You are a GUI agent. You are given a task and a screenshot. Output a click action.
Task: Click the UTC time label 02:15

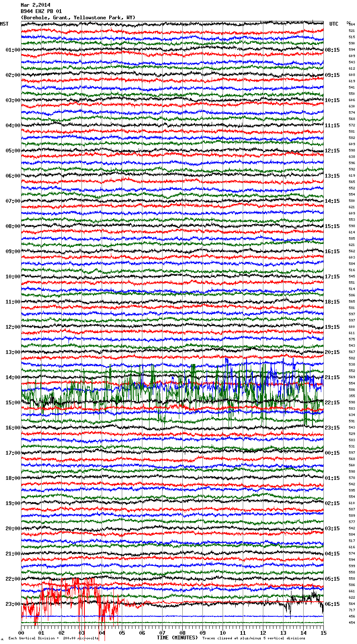coord(332,503)
